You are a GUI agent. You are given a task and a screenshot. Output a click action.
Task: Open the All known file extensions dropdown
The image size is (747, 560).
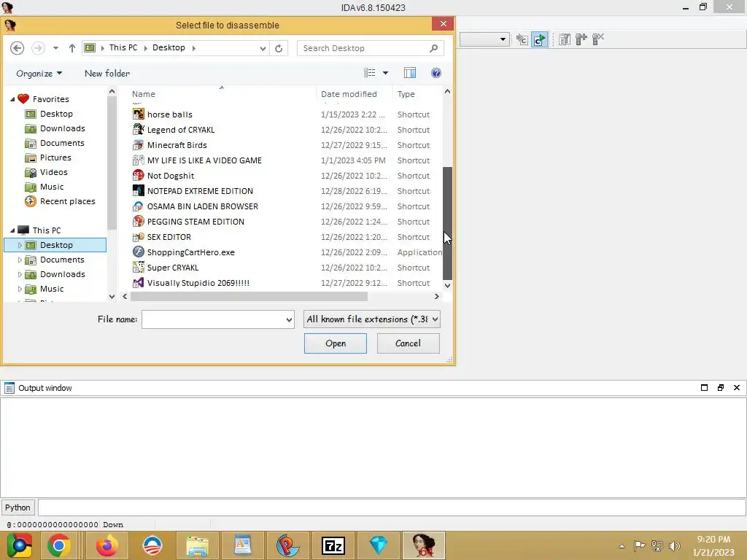[435, 319]
